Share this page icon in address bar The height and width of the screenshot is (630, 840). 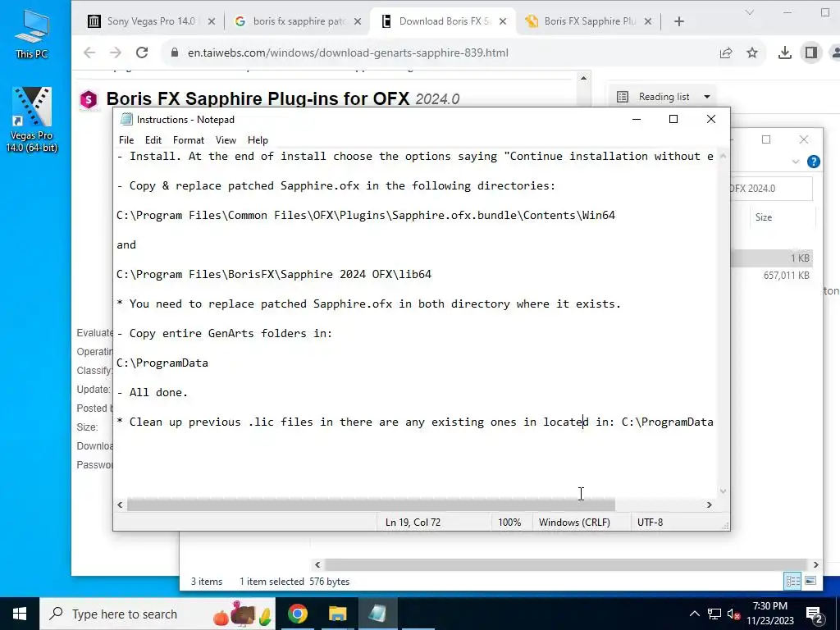(726, 52)
